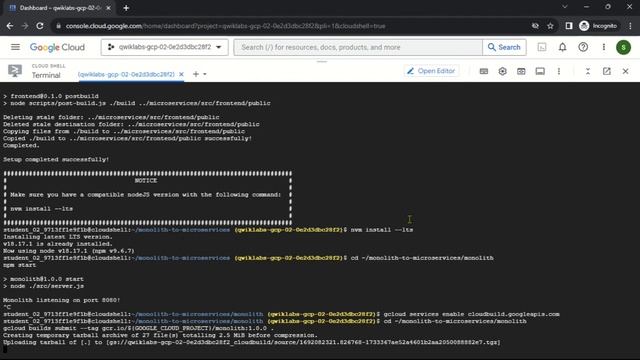Viewport: 640px width, 360px height.
Task: Expand the new terminal tab dropdown arrow
Action: coord(205,74)
